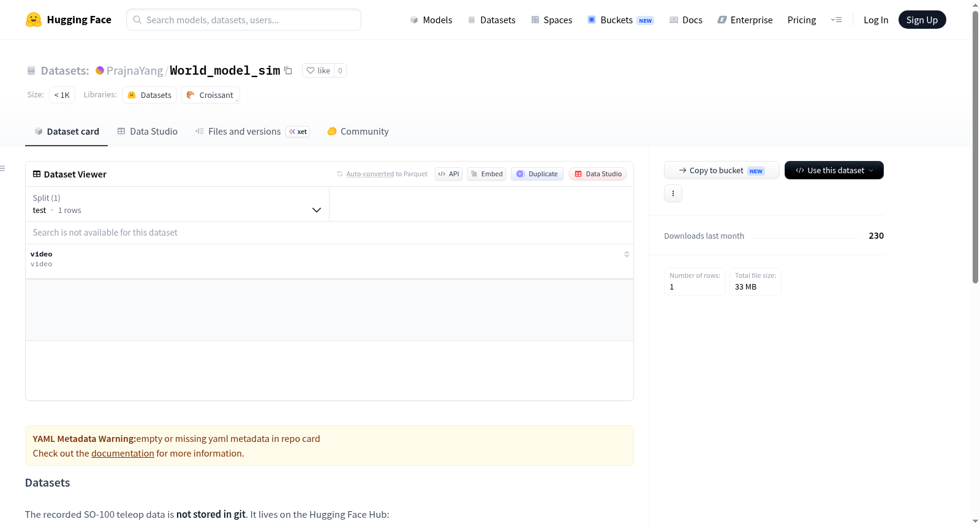Image resolution: width=980 pixels, height=527 pixels.
Task: Open the Docs nav item
Action: 686,20
